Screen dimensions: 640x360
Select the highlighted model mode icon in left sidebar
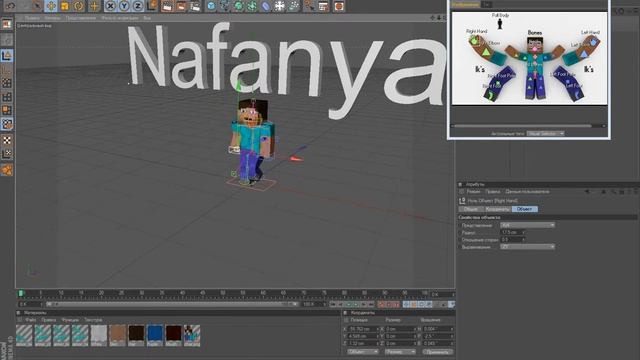click(x=7, y=56)
